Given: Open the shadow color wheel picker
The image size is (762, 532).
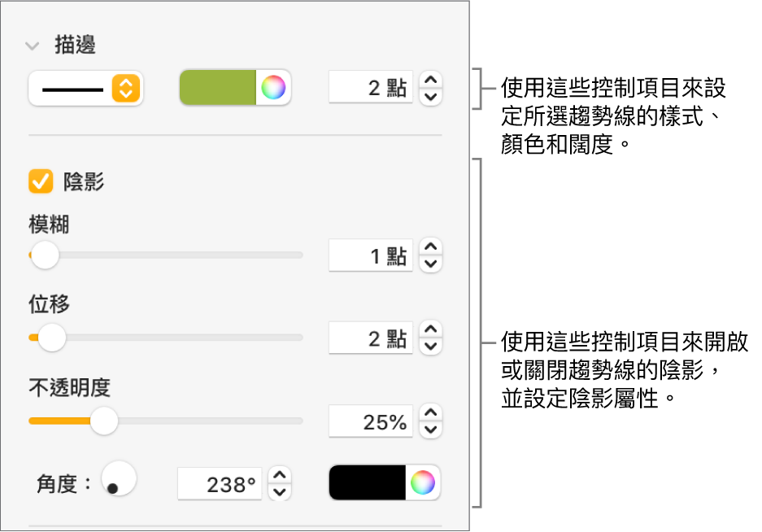Looking at the screenshot, I should click(422, 483).
